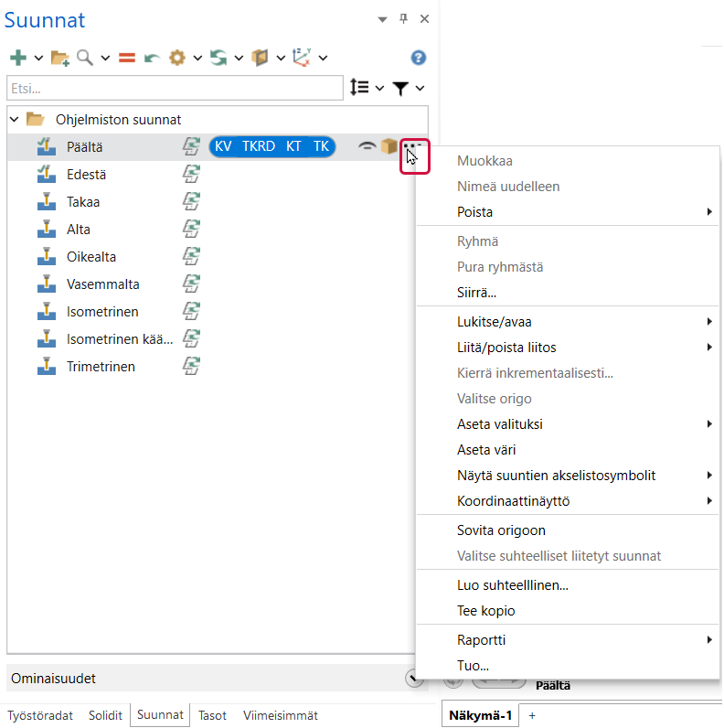Screen dimensions: 724x728
Task: Click the new folder group icon
Action: pos(60,58)
